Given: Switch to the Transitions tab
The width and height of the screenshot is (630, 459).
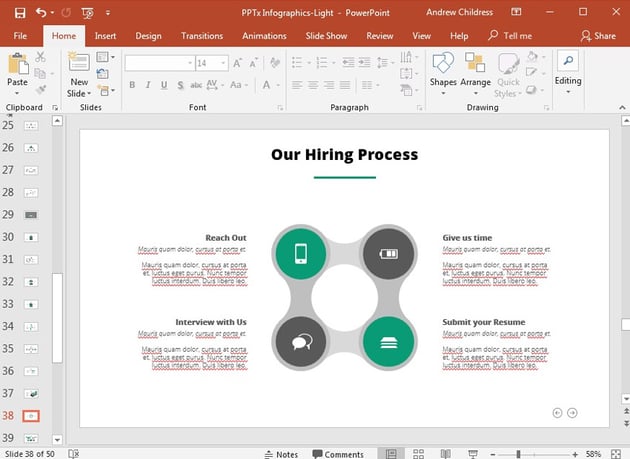Looking at the screenshot, I should coord(202,36).
